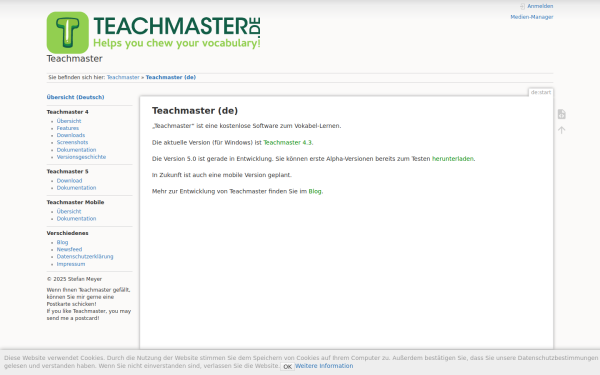Screen dimensions: 600x375
Task: Open the Impressum page
Action: [71, 264]
